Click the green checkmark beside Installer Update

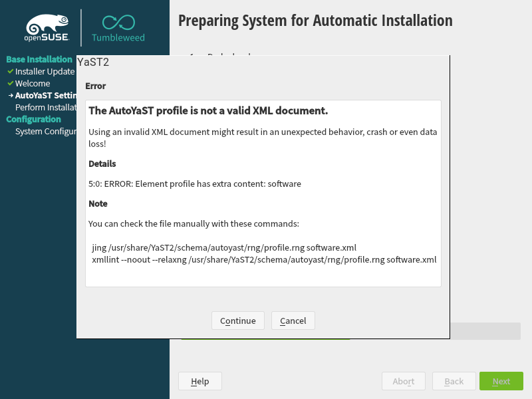click(x=10, y=71)
